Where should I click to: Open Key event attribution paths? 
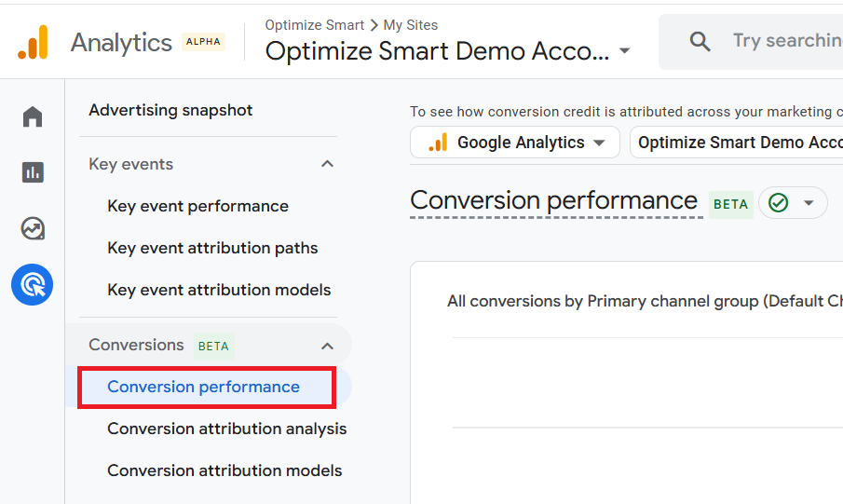[x=212, y=248]
